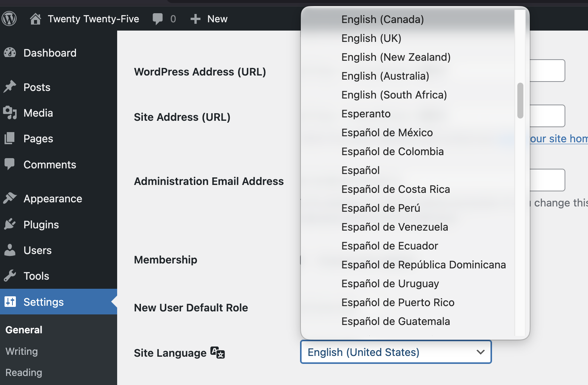The width and height of the screenshot is (588, 385).
Task: Click the WordPress logo in the admin bar
Action: (9, 18)
